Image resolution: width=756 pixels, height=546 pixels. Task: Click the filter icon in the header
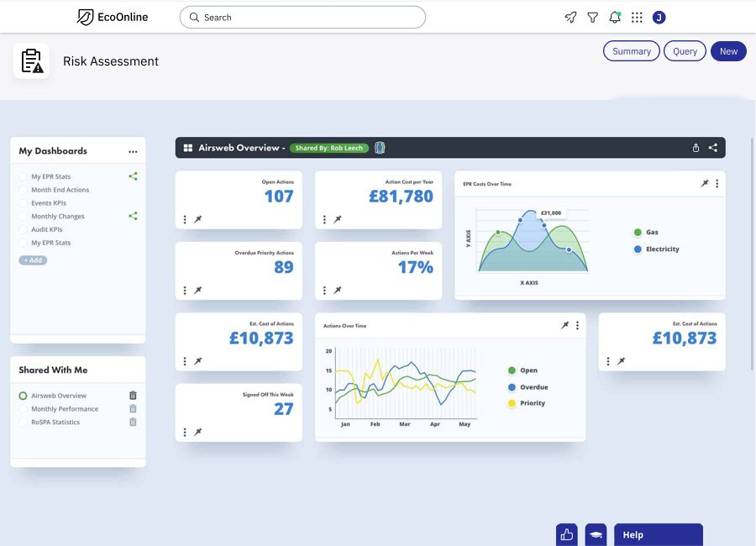593,16
